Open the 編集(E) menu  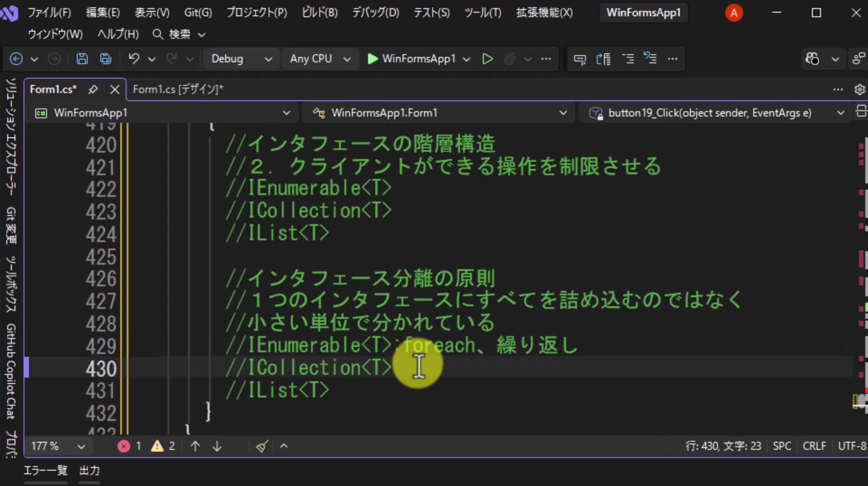[103, 13]
